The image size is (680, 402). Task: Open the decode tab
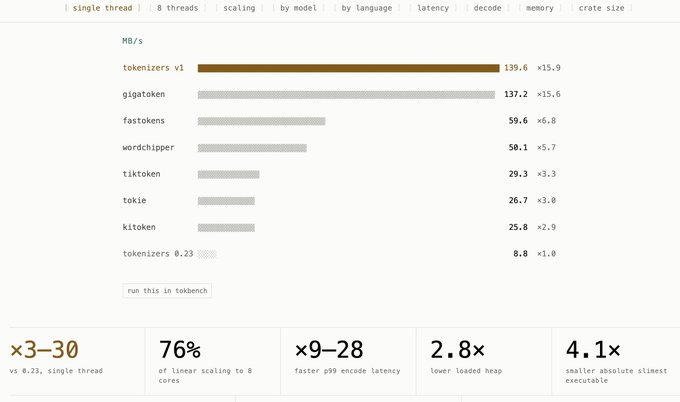[487, 8]
